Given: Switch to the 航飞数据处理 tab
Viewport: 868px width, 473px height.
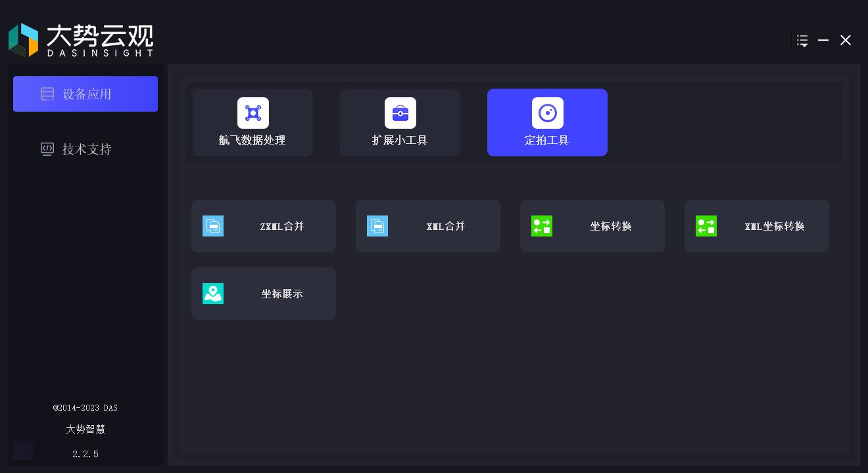Looking at the screenshot, I should click(253, 122).
